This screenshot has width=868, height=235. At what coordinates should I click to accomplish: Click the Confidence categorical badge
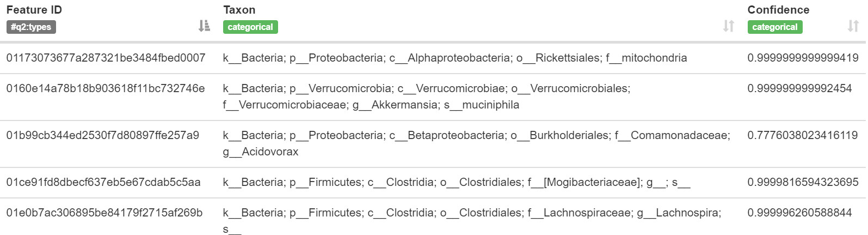[x=775, y=27]
